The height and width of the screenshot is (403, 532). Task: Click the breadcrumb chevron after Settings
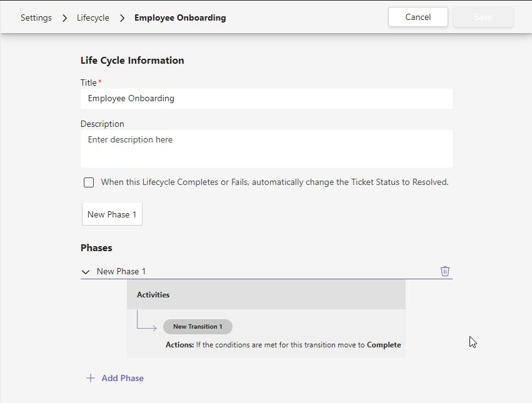(x=64, y=17)
